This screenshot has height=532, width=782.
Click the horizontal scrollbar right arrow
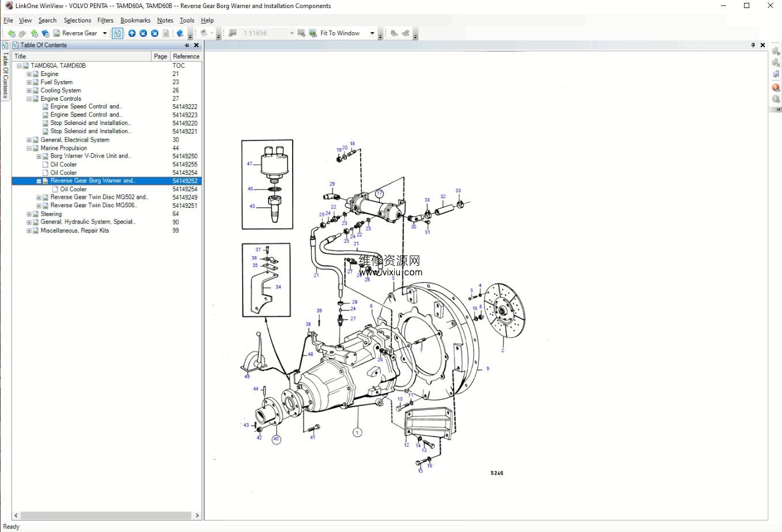pos(197,516)
